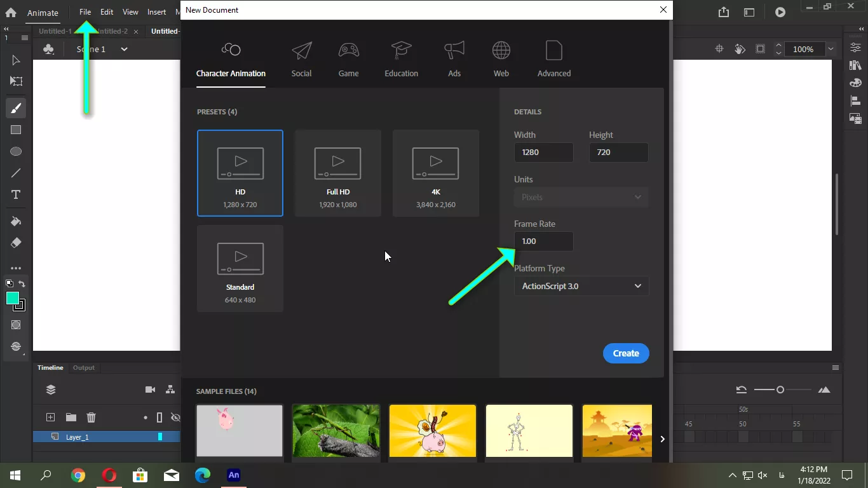Open the Color palette panel icon
The image size is (868, 488).
point(855,83)
